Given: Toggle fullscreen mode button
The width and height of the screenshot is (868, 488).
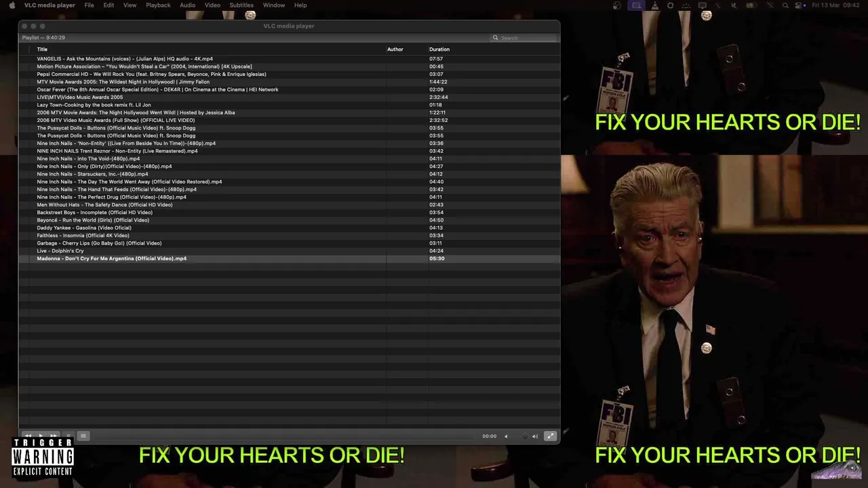Looking at the screenshot, I should pyautogui.click(x=550, y=436).
